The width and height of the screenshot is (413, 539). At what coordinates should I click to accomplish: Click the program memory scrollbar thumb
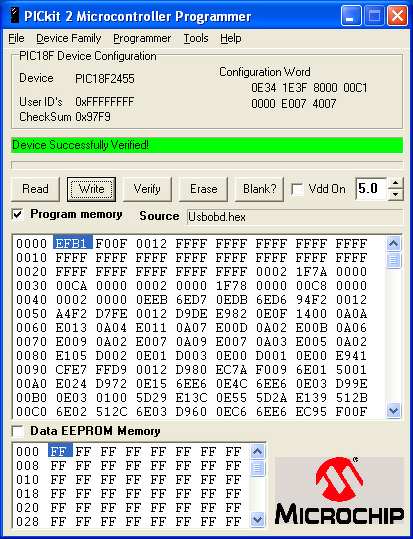tap(393, 260)
